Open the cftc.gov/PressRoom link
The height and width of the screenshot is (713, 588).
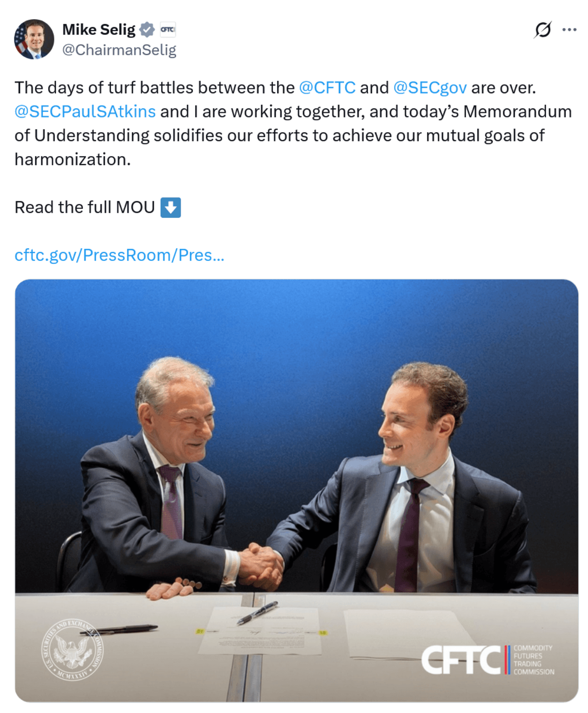point(119,255)
